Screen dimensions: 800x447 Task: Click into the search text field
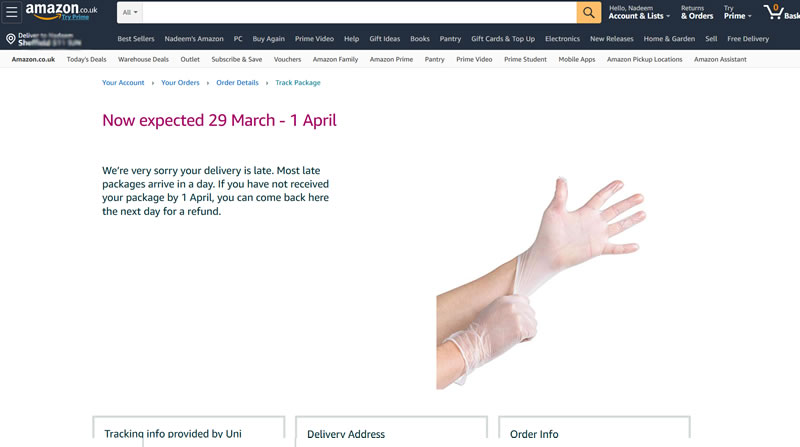(x=359, y=12)
